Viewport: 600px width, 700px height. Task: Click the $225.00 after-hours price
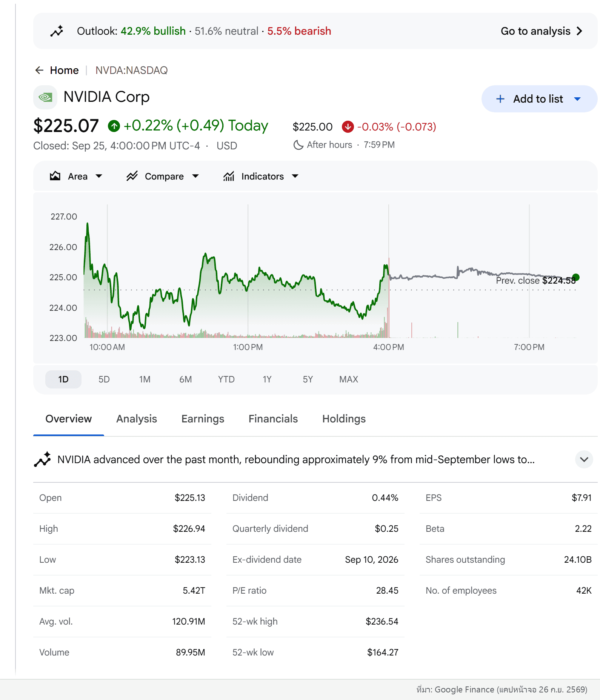(313, 127)
